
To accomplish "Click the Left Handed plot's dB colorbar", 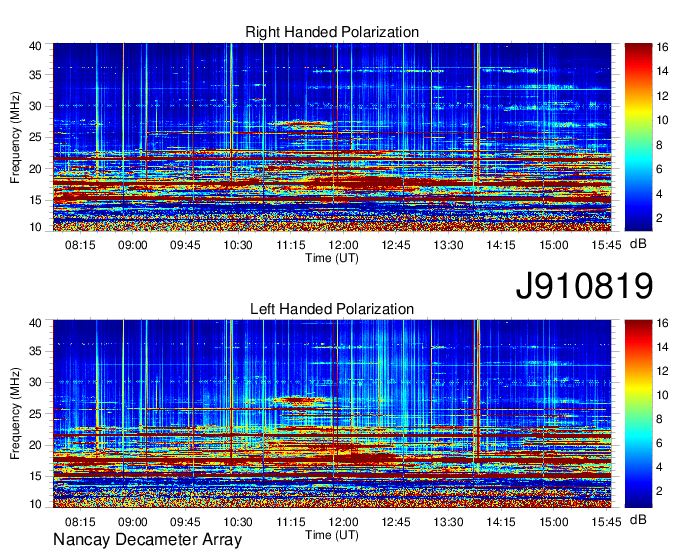I will pos(638,414).
